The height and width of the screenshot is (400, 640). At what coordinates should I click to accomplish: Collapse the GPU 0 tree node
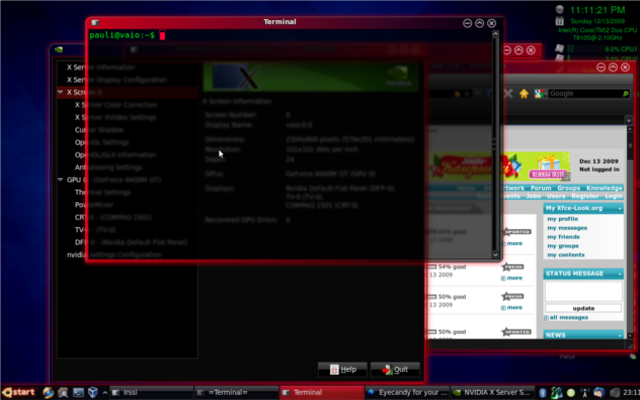[x=60, y=180]
